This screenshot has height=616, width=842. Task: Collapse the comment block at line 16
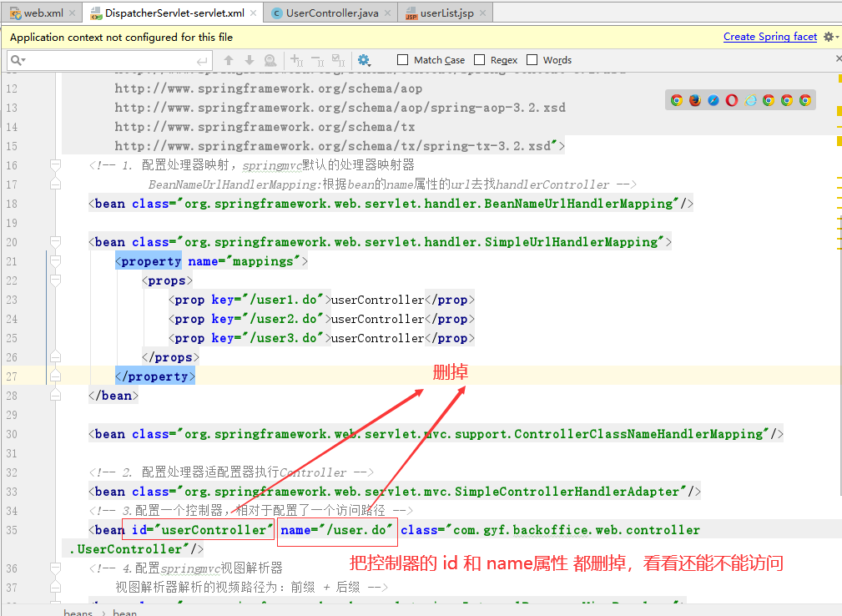click(x=55, y=164)
